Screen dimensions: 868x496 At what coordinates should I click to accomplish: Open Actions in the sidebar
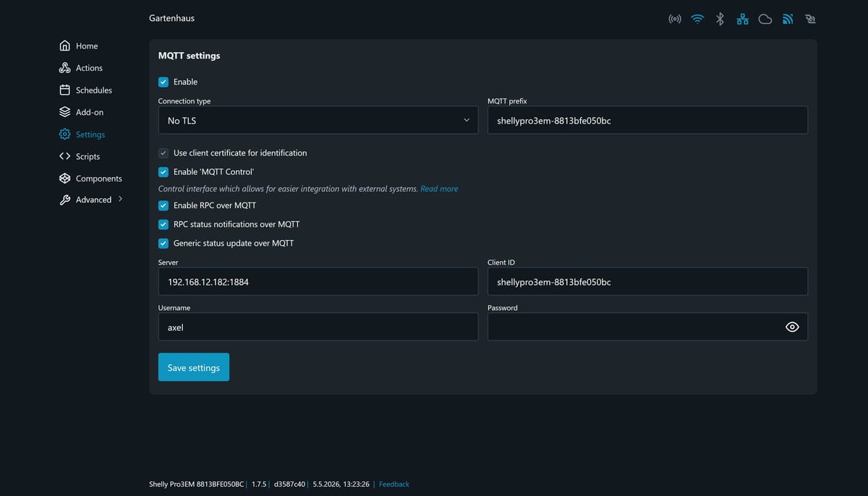point(89,68)
